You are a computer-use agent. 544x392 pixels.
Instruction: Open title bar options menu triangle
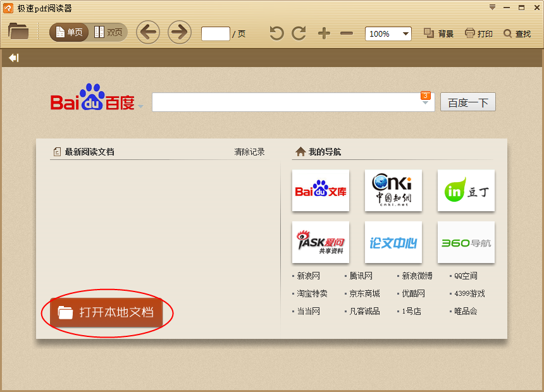coord(492,8)
